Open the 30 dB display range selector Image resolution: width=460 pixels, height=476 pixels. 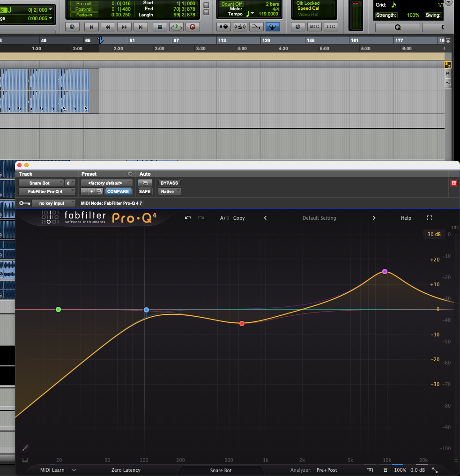point(434,234)
